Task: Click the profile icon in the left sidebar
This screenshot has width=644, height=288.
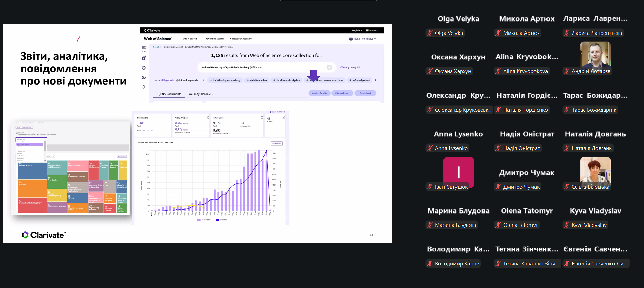Action: pyautogui.click(x=144, y=78)
